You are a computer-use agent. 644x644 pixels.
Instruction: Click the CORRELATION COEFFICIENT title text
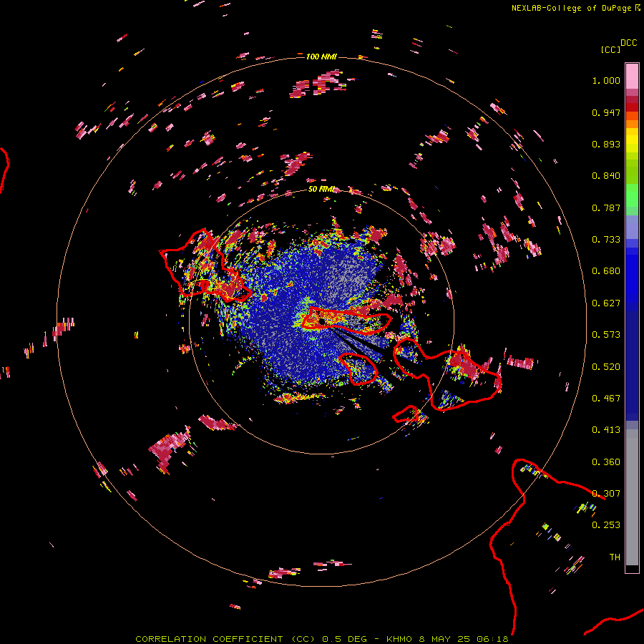(209, 639)
